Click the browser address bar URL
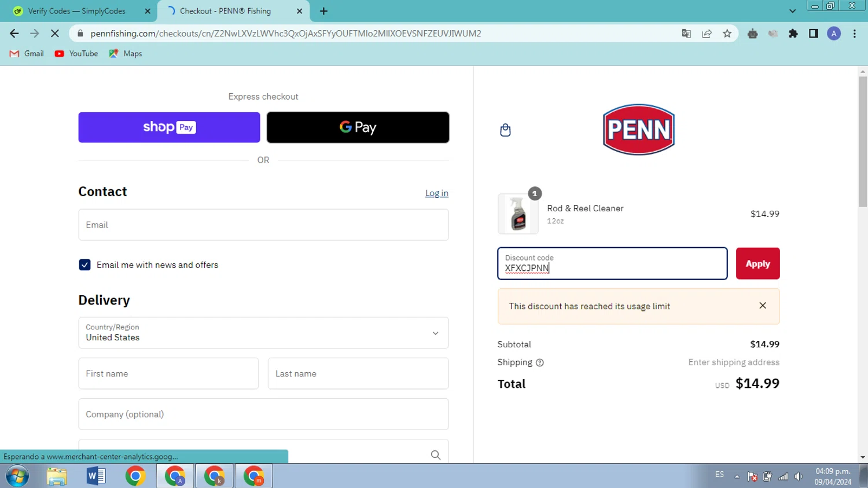Image resolution: width=868 pixels, height=488 pixels. pyautogui.click(x=286, y=34)
